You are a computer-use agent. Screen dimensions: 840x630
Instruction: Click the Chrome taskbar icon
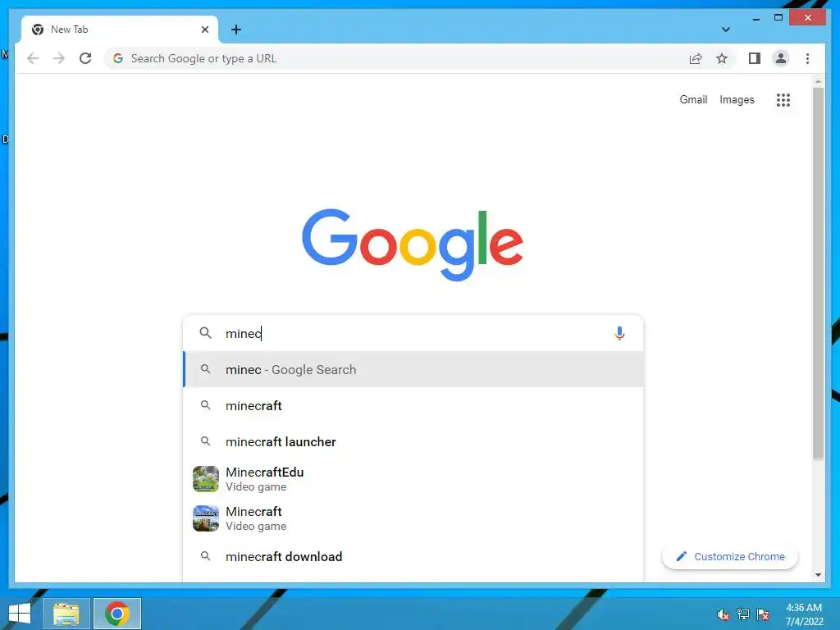(x=117, y=614)
